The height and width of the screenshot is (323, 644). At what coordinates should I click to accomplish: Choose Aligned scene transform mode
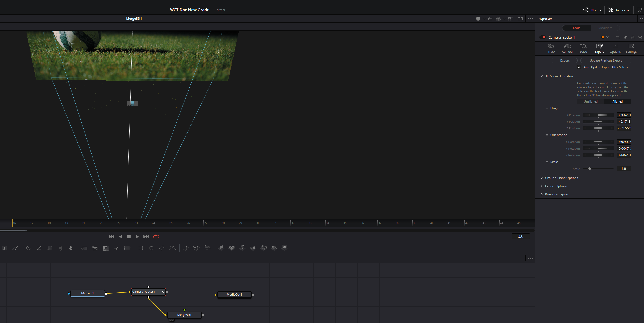[x=617, y=101]
